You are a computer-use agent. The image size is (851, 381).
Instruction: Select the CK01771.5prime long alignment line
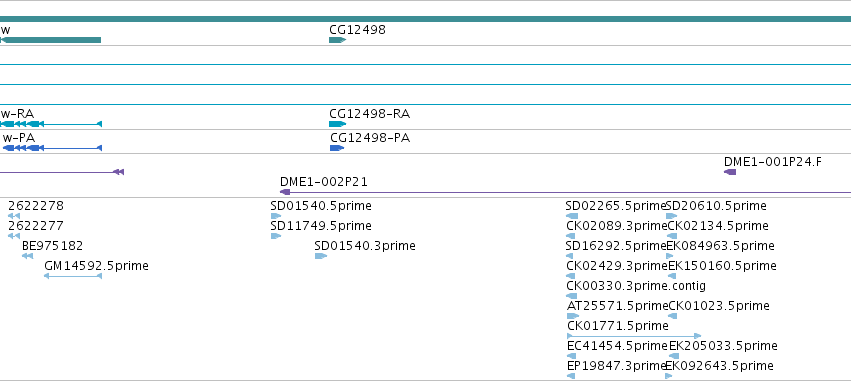tap(634, 336)
